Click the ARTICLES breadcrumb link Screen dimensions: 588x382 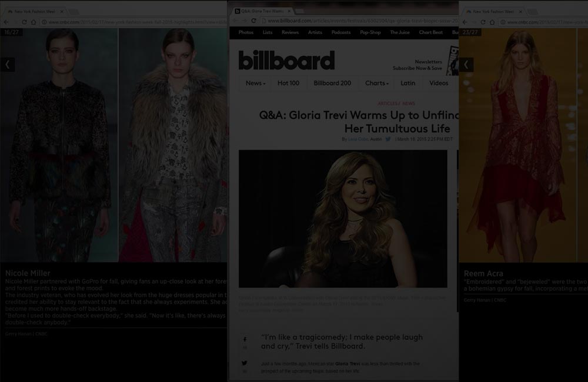[x=387, y=103]
